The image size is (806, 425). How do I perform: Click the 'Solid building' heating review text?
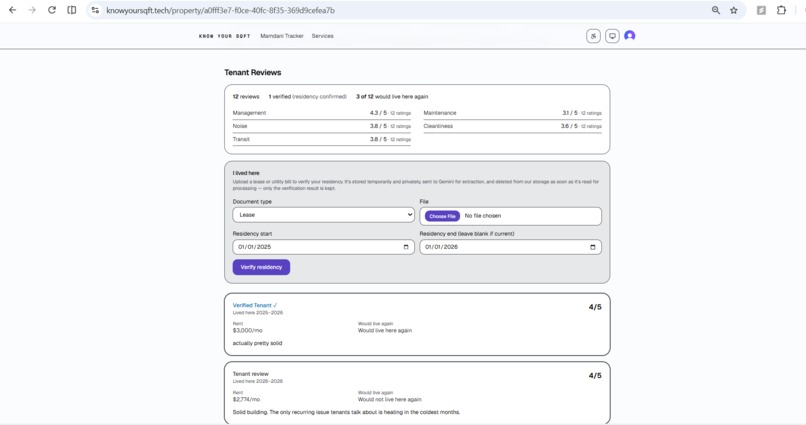click(346, 412)
